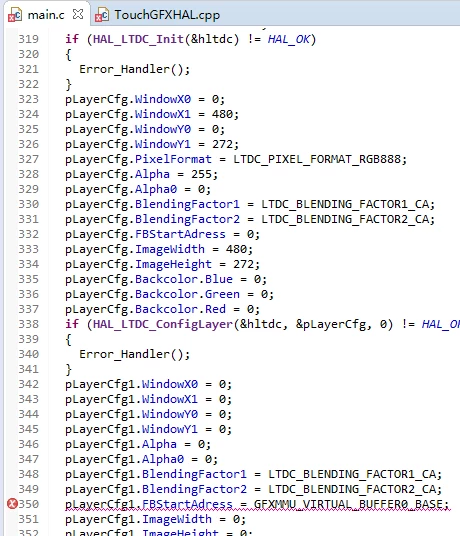This screenshot has width=460, height=536.
Task: Click the main.c file icon
Action: tap(15, 15)
